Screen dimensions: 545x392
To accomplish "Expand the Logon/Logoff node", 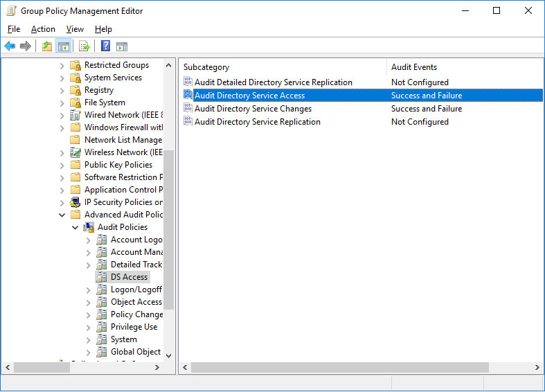I will click(x=88, y=290).
